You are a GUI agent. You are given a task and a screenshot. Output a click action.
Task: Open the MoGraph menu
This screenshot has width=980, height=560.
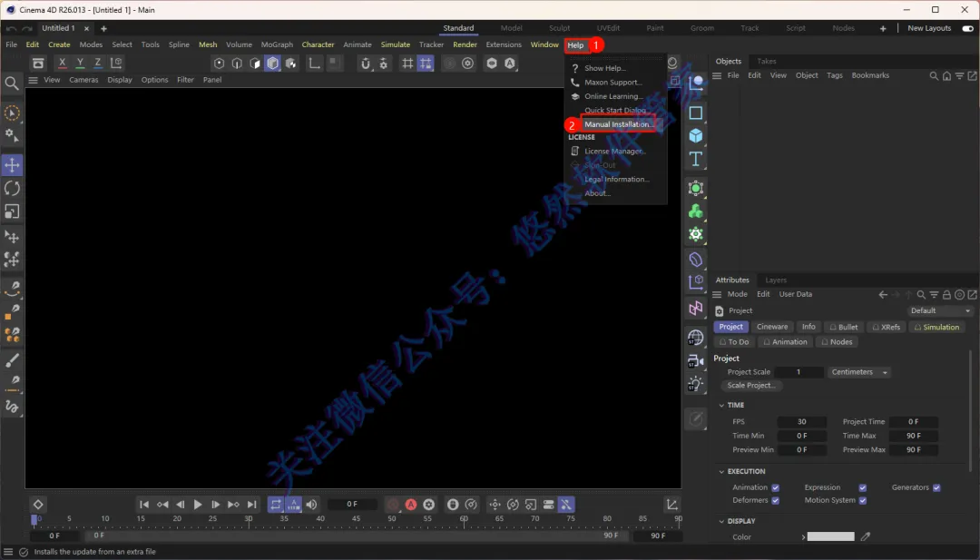pyautogui.click(x=277, y=45)
